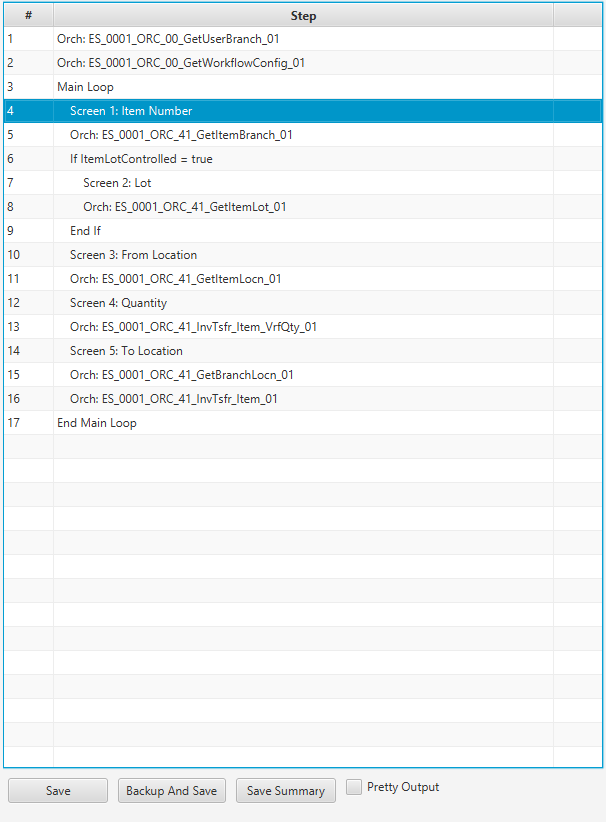Viewport: 606px width, 822px height.
Task: Click the Step column header
Action: point(303,16)
